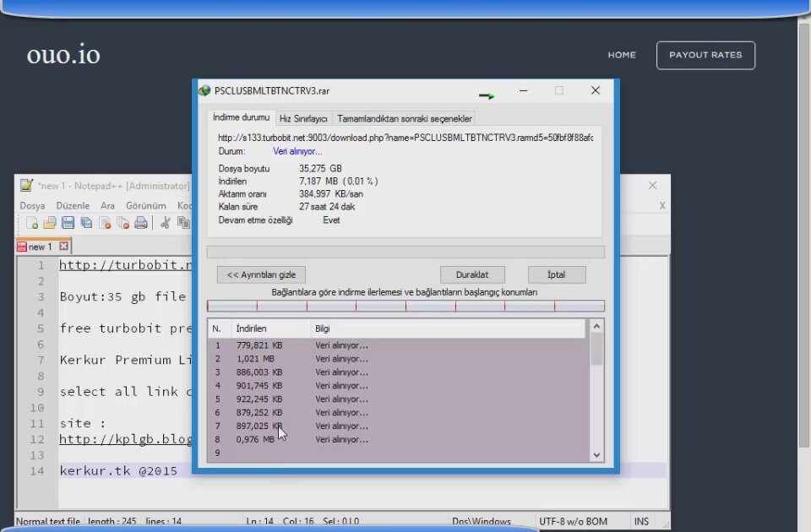
Task: Click INS indicator in Notepad++ status bar
Action: (641, 521)
